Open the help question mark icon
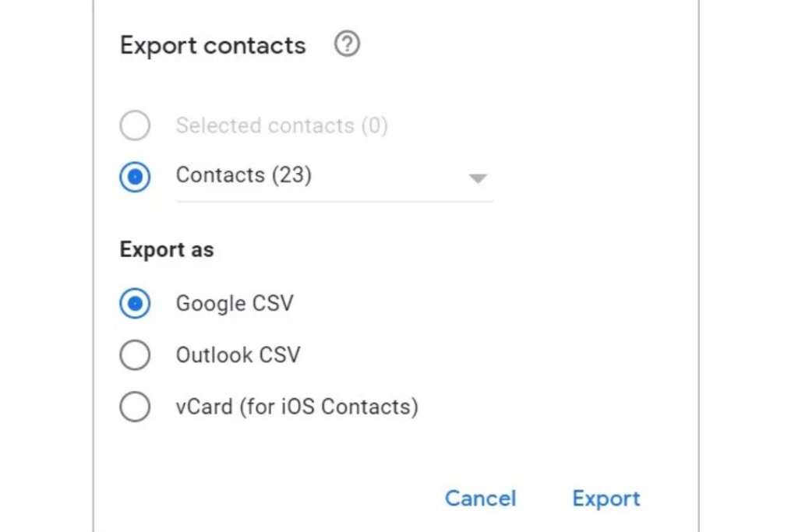The height and width of the screenshot is (532, 798). click(x=347, y=44)
